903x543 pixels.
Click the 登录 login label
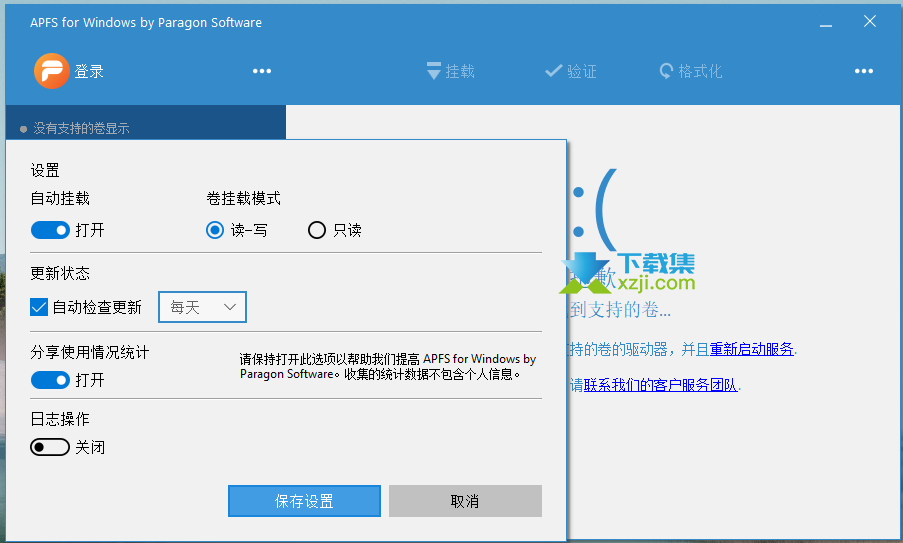[x=89, y=71]
